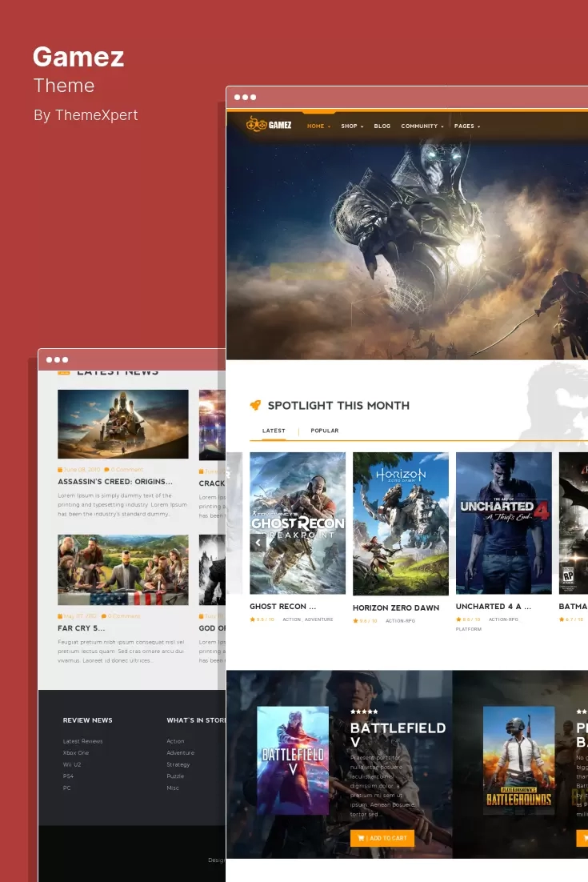Click the Review News footer heading
Image resolution: width=588 pixels, height=882 pixels.
(88, 720)
